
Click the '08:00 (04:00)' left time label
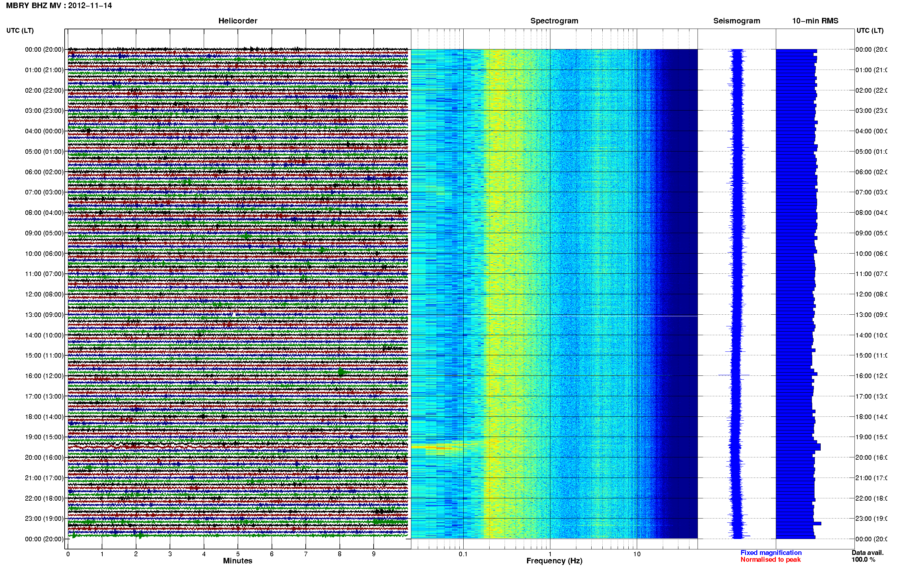point(44,213)
